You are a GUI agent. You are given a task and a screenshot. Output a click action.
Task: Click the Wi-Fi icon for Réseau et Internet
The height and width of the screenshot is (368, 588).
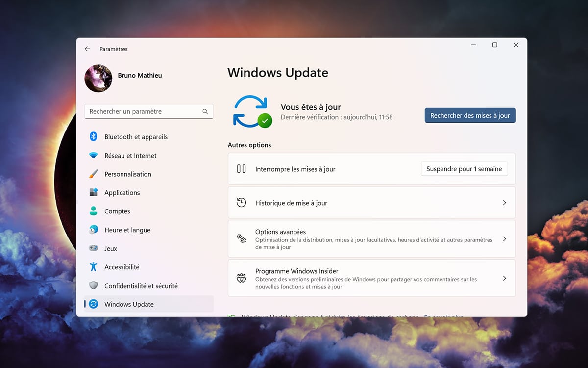point(93,156)
